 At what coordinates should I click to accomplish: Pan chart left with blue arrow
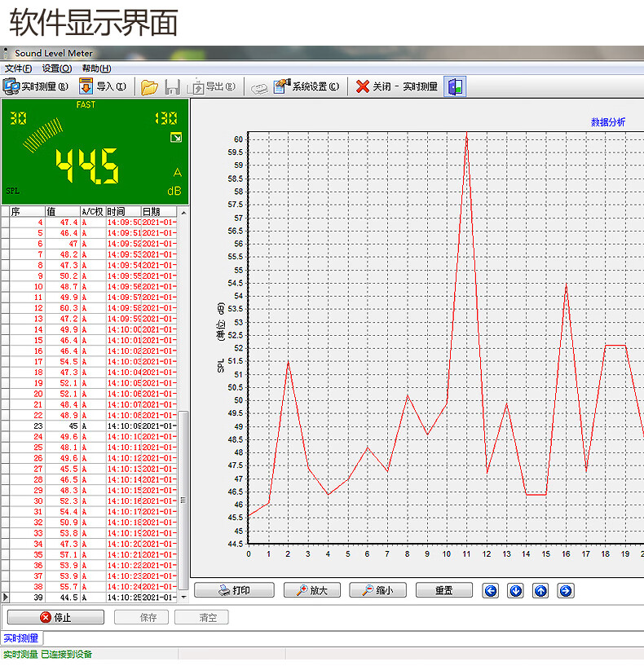[491, 590]
